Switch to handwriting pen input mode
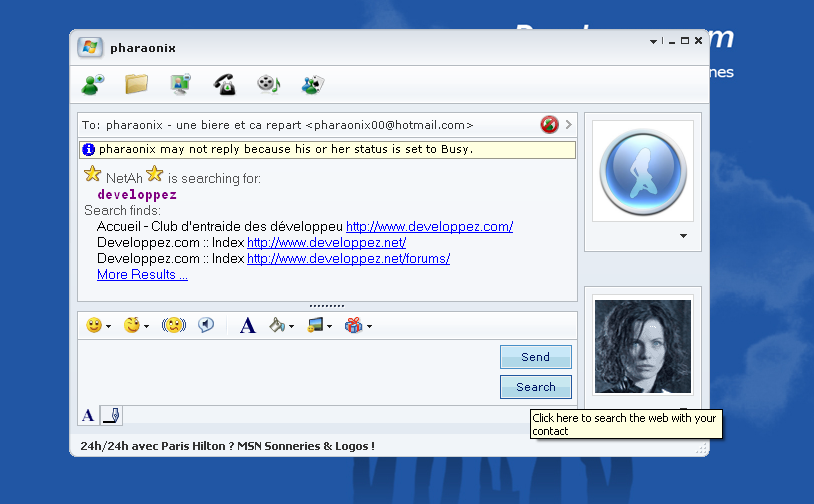 [x=111, y=415]
